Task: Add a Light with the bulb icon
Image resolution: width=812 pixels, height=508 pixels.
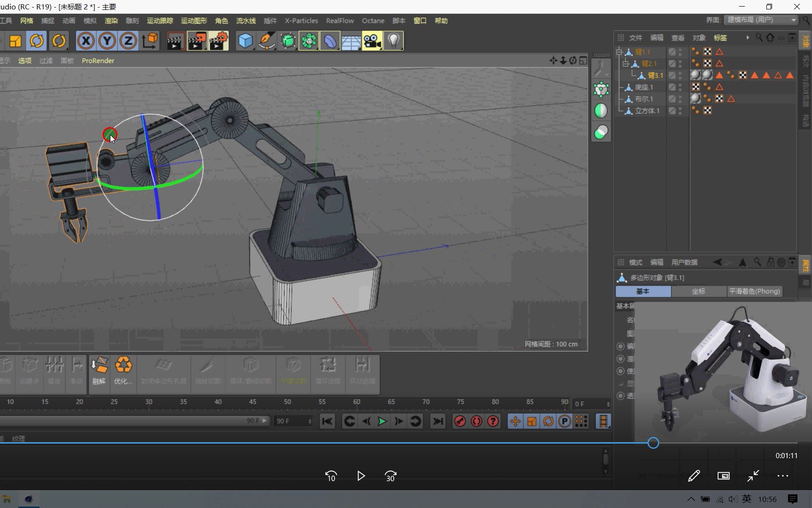Action: [x=394, y=41]
